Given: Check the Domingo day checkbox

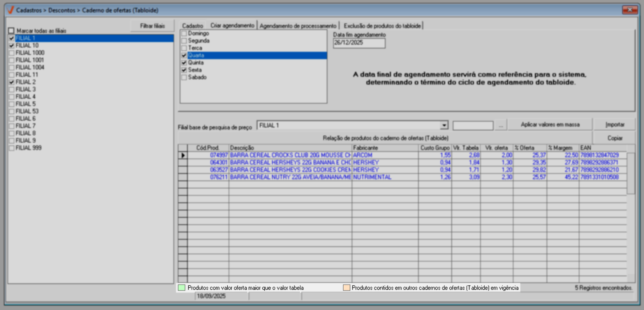Looking at the screenshot, I should pyautogui.click(x=184, y=34).
